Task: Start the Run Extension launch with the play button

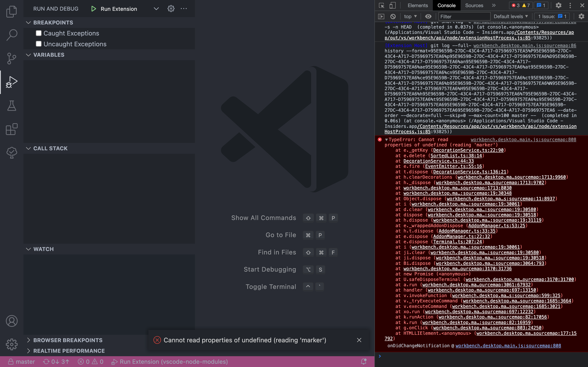Action: click(x=94, y=9)
